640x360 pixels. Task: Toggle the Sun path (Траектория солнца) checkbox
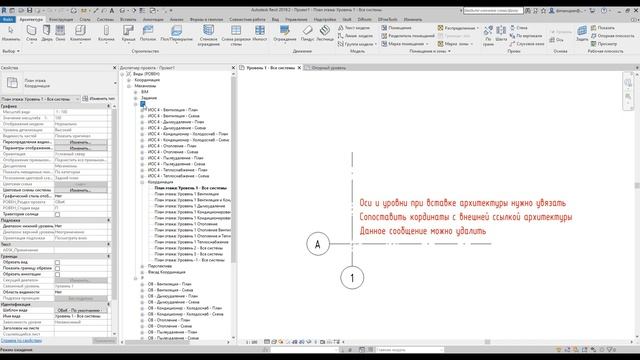tap(58, 214)
